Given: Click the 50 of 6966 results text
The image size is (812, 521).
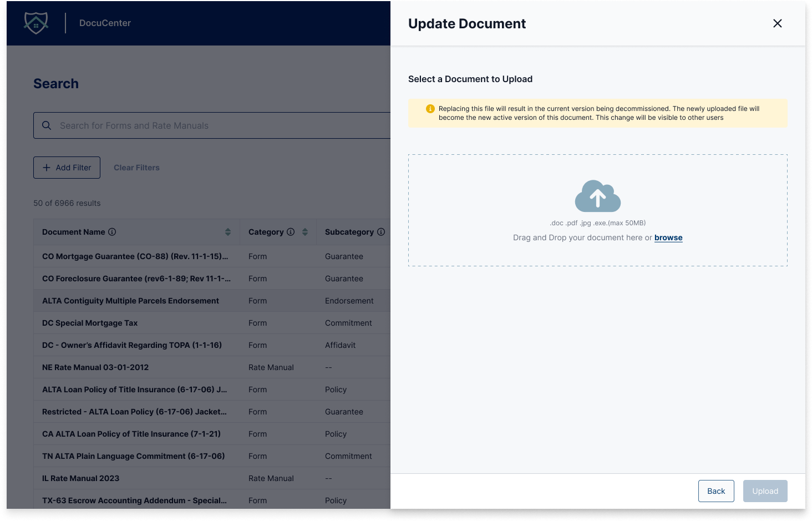Looking at the screenshot, I should click(x=67, y=203).
